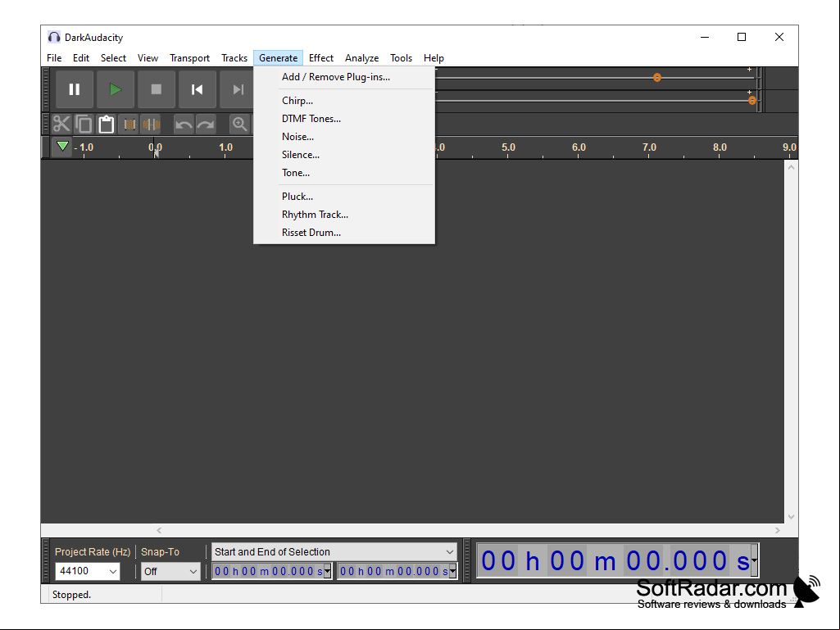Click the upper orange slider knob
Image resolution: width=840 pixels, height=630 pixels.
(x=657, y=78)
